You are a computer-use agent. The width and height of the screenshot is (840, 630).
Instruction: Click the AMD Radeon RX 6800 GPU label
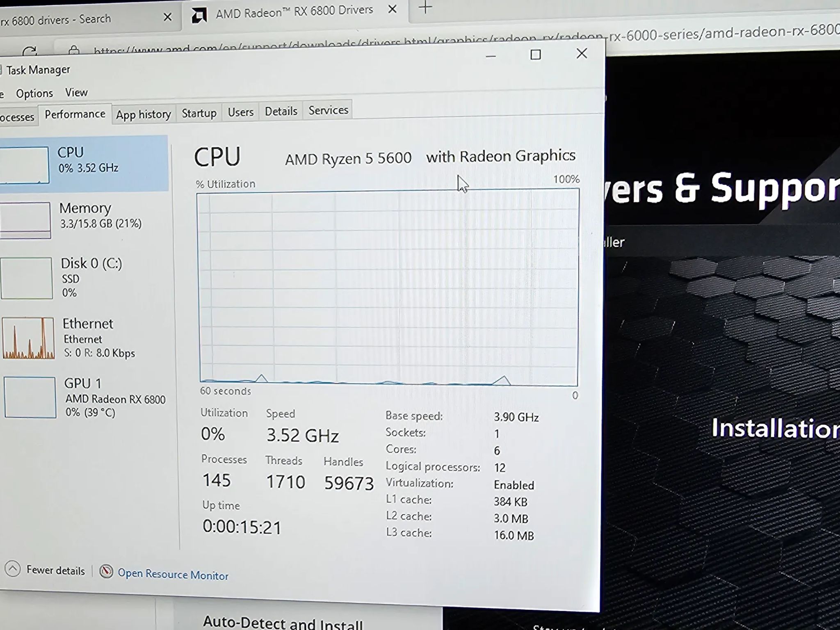(x=115, y=399)
